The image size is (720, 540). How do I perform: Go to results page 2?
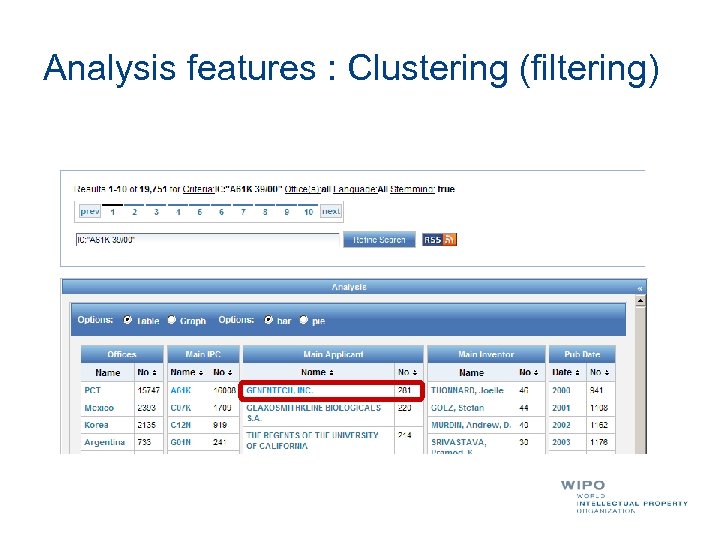click(135, 212)
